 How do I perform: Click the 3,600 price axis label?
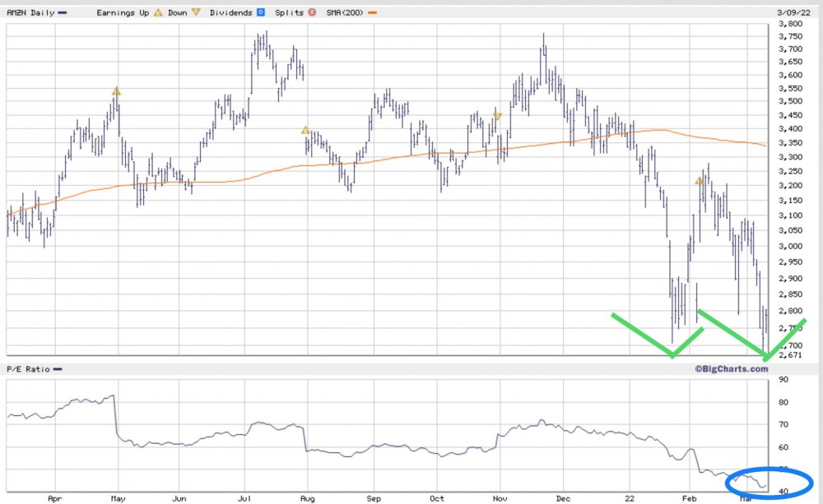[x=790, y=75]
